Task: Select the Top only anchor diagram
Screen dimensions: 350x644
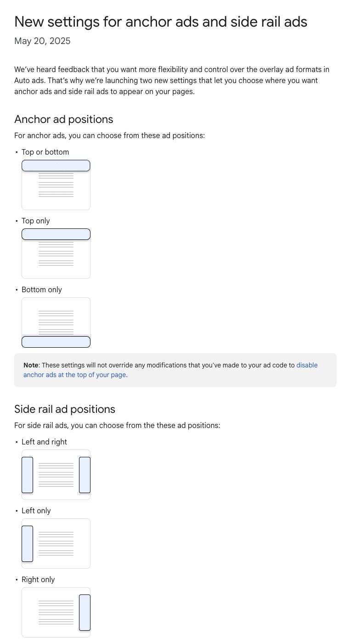Action: pos(56,254)
